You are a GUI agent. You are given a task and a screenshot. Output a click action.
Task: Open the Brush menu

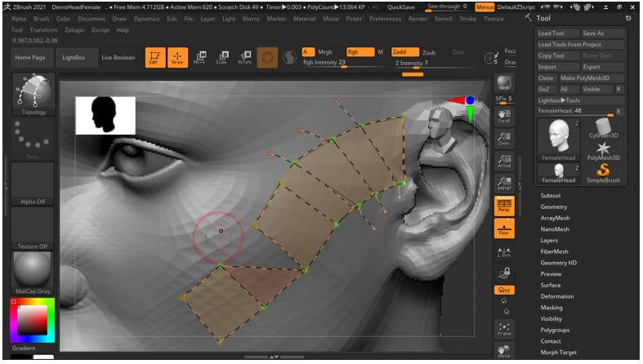pyautogui.click(x=41, y=19)
